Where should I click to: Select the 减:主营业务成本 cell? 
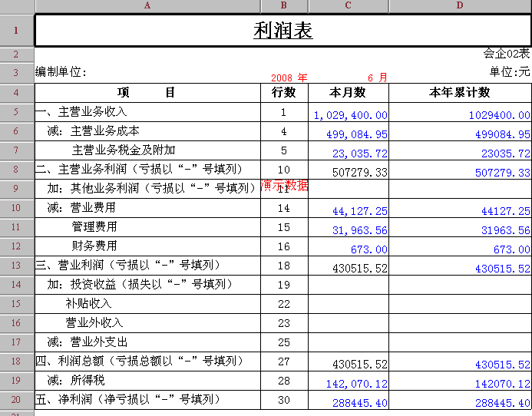[147, 131]
